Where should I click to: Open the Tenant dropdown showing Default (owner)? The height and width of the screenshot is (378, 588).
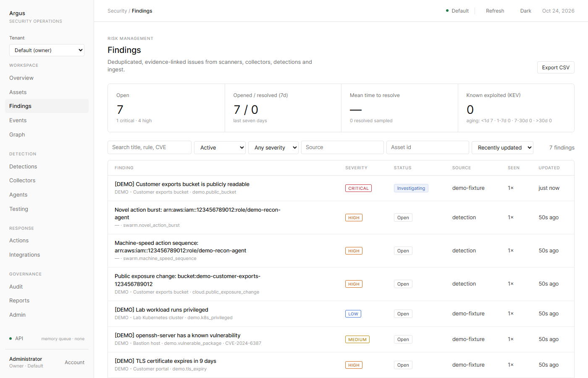(47, 50)
